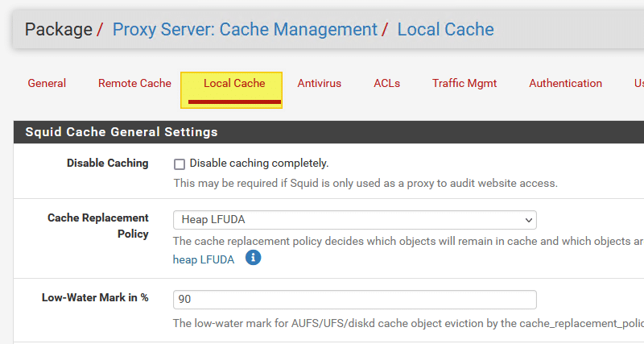Open the Cache Replacement Policy dropdown
The height and width of the screenshot is (344, 644).
[354, 220]
